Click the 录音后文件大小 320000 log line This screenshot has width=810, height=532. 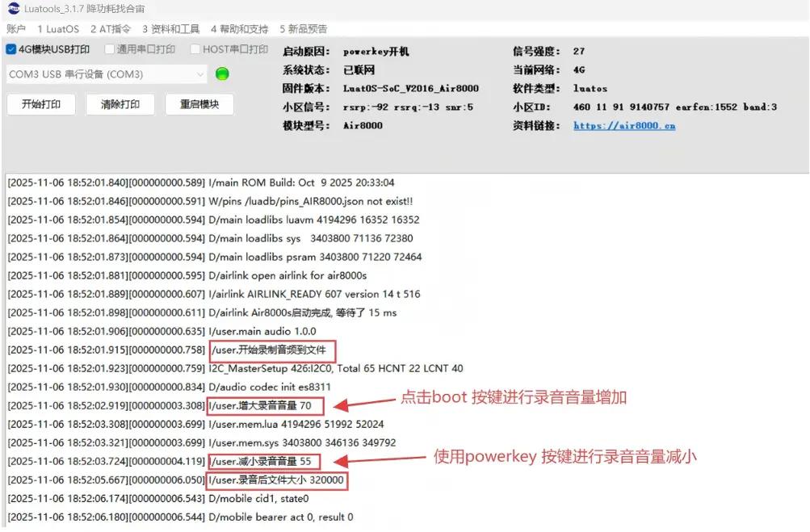tap(177, 480)
